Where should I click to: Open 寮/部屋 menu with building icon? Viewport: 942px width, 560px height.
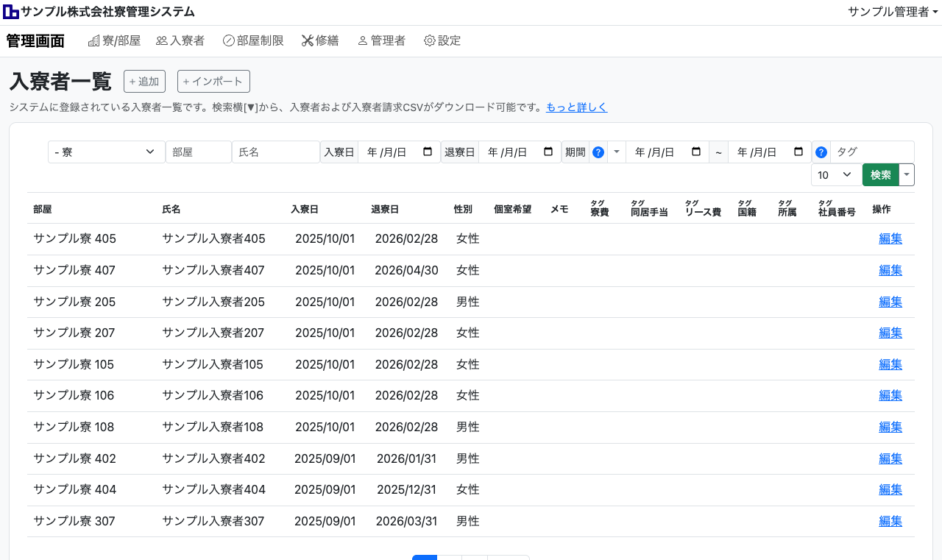click(x=114, y=41)
